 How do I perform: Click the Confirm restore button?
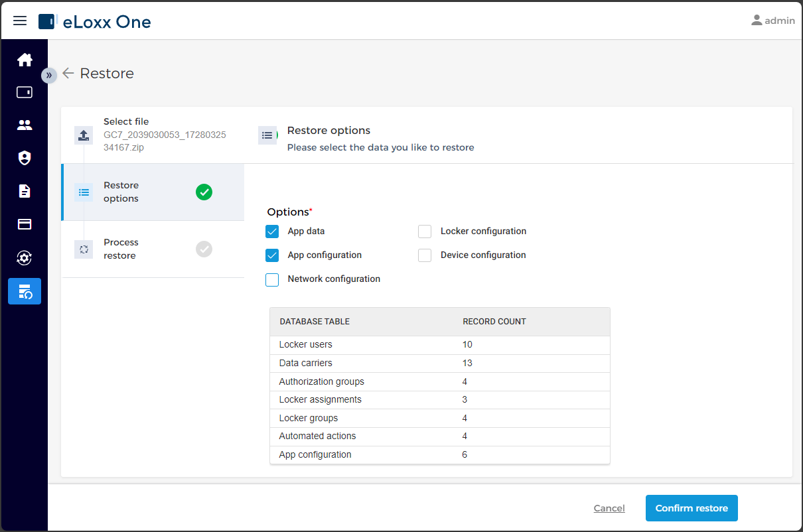(x=692, y=508)
